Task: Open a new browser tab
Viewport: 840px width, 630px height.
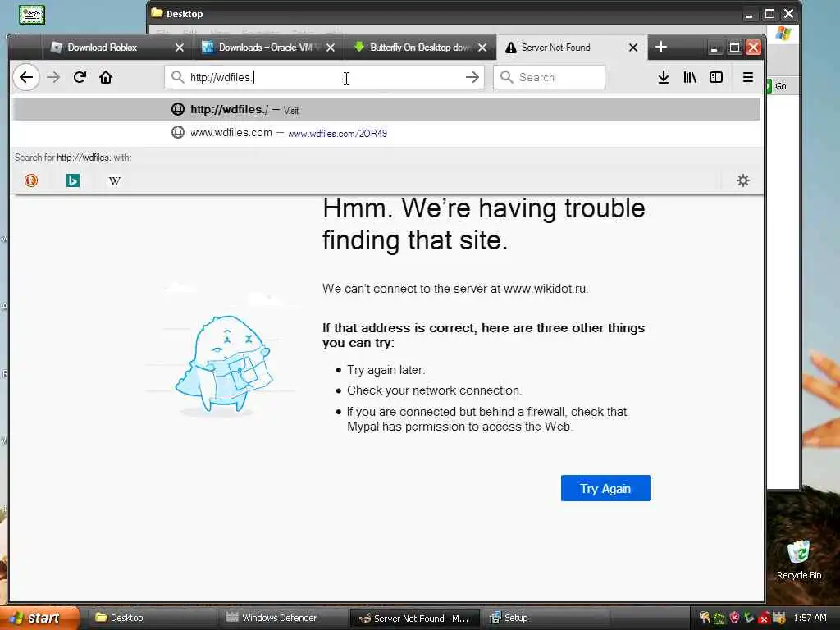Action: click(661, 47)
